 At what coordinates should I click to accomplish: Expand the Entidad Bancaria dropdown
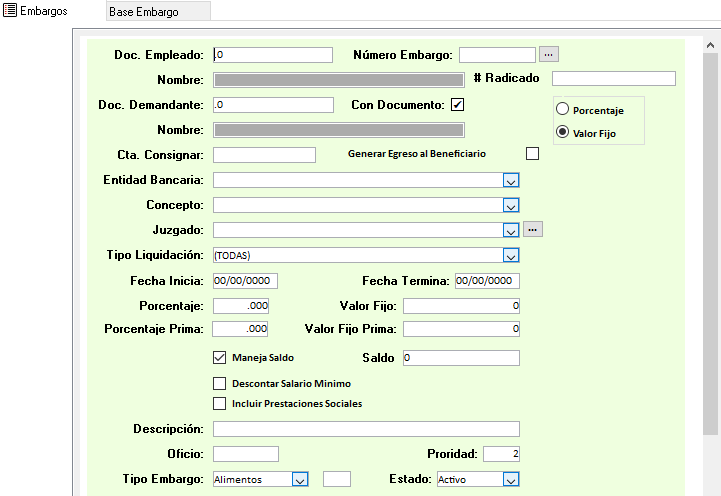510,180
